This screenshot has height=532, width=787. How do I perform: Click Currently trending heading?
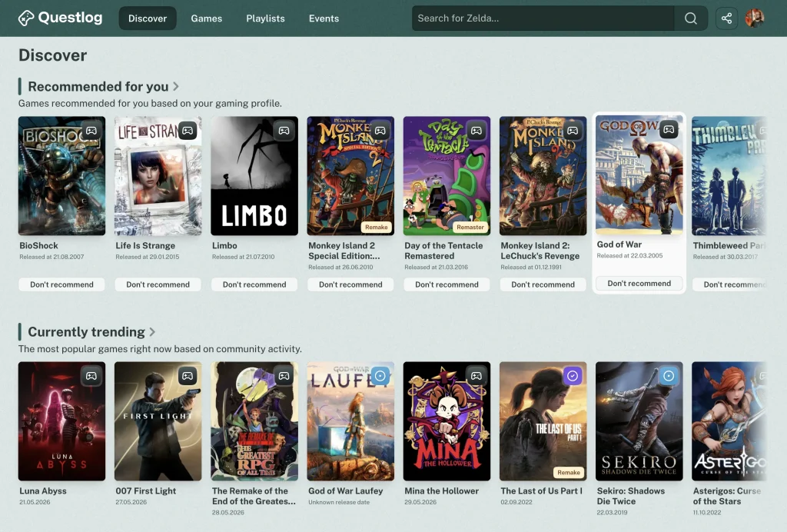point(86,332)
